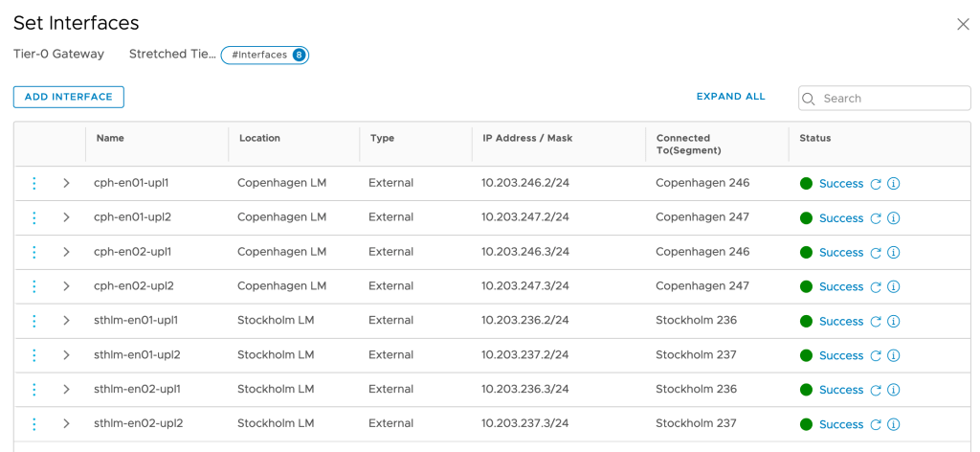The width and height of the screenshot is (980, 452).
Task: Click the Name column header
Action: tap(110, 138)
